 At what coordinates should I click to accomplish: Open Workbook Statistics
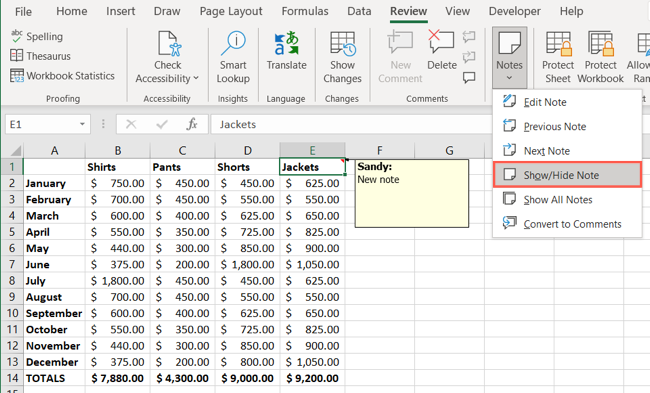pos(62,76)
